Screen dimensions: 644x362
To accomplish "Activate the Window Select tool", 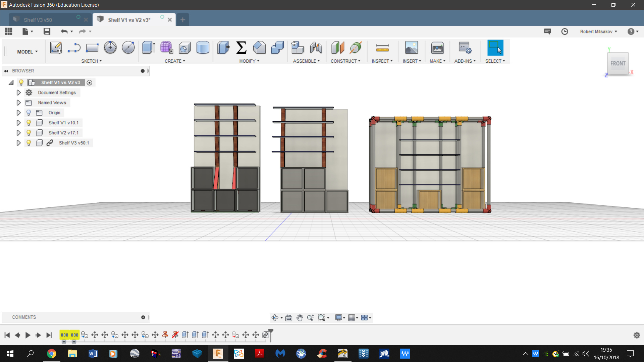I will coord(495,48).
